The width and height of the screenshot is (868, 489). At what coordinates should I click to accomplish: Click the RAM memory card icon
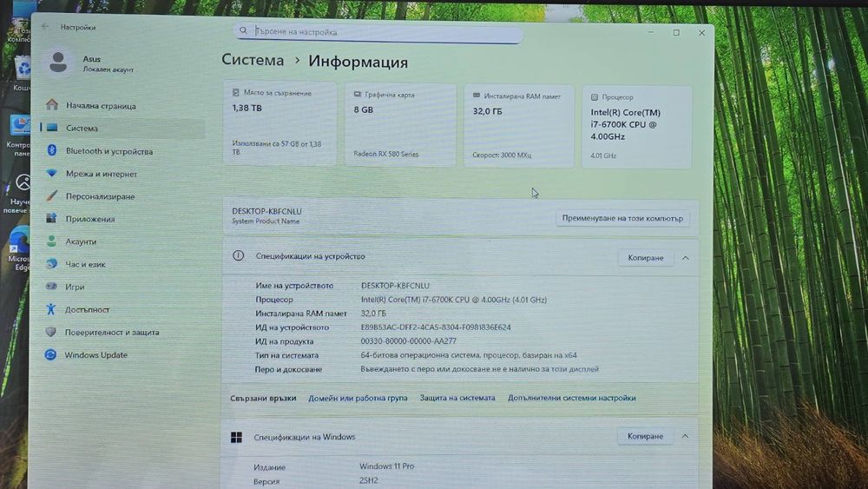pyautogui.click(x=476, y=96)
